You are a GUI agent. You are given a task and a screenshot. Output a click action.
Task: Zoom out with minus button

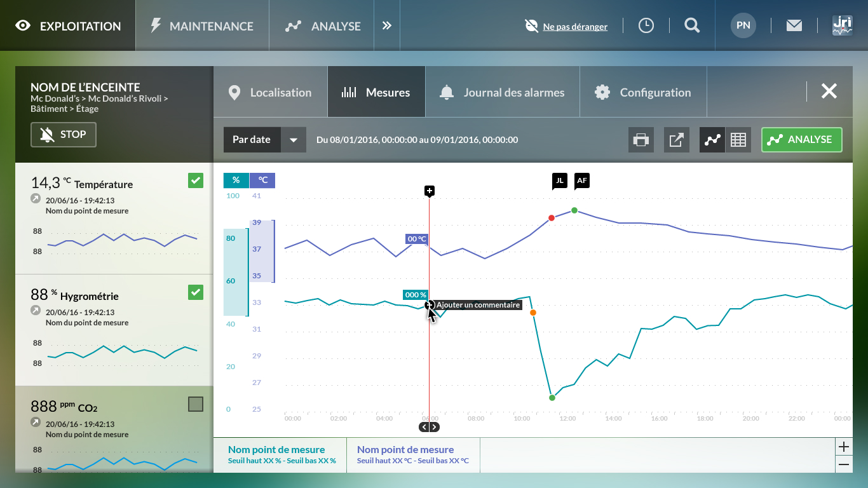(844, 464)
